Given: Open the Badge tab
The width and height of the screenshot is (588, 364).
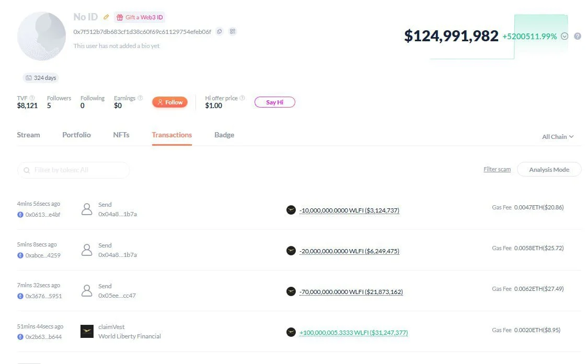Looking at the screenshot, I should [x=224, y=135].
